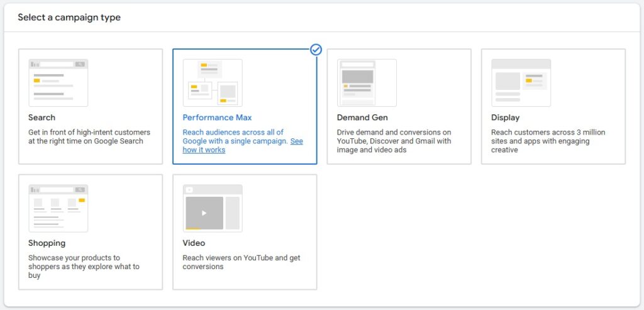
Task: Choose the Video campaign type title
Action: 194,243
